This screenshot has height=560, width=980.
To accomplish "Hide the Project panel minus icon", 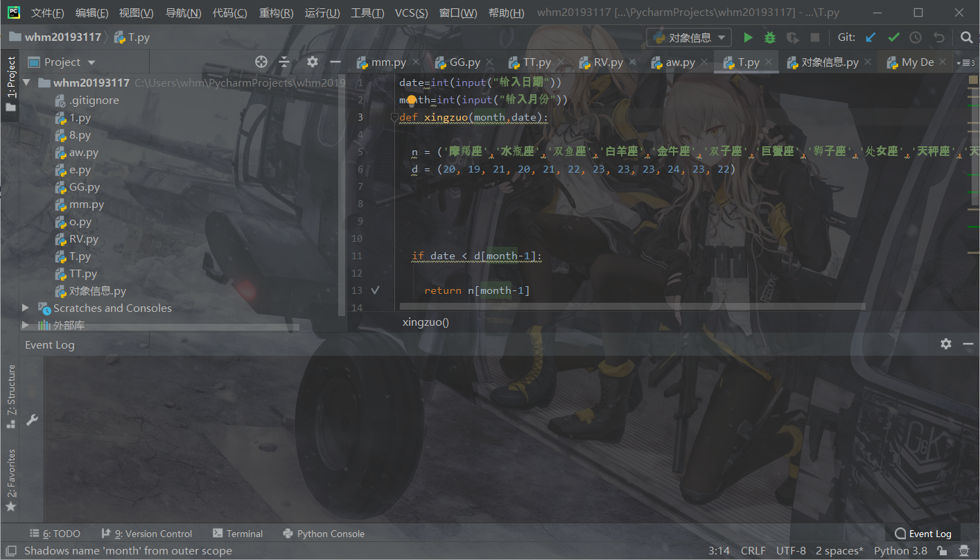I will 335,62.
